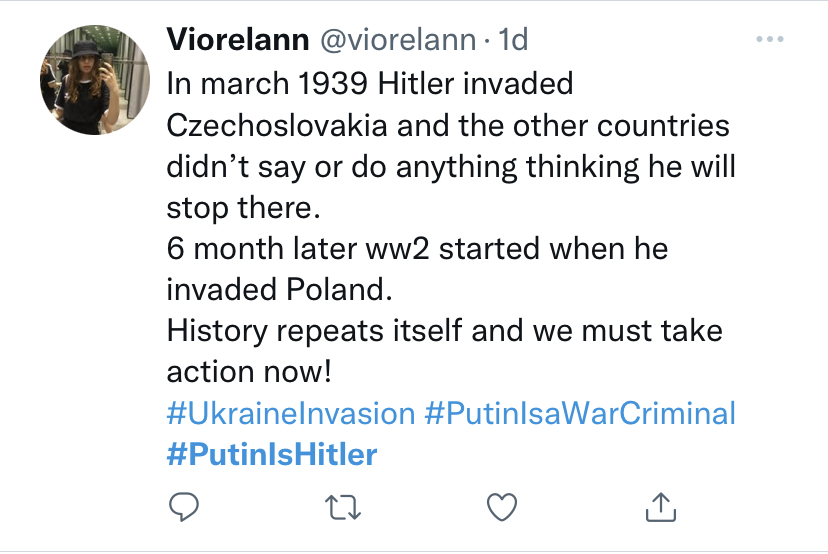This screenshot has width=828, height=554.
Task: Click the 'invaded Poland.' line
Action: point(275,289)
